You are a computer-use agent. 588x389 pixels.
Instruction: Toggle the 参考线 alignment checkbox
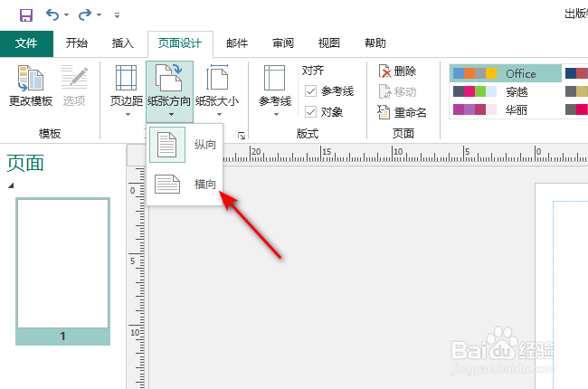(311, 90)
